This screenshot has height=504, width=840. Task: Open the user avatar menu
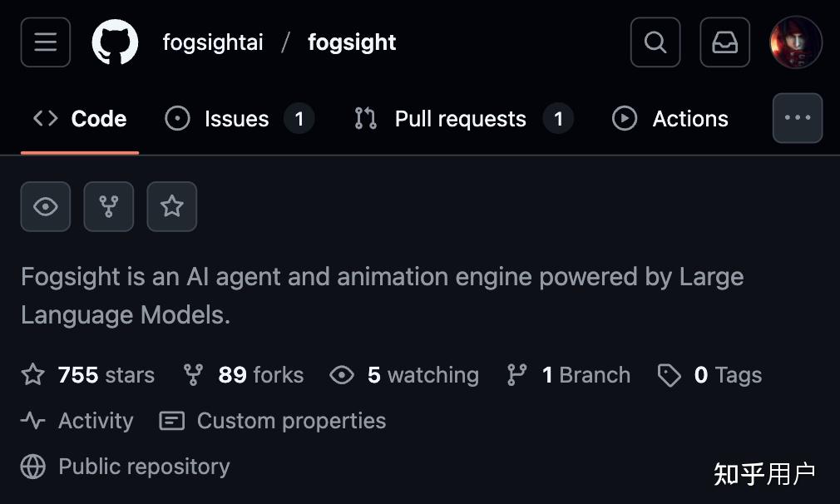coord(796,42)
